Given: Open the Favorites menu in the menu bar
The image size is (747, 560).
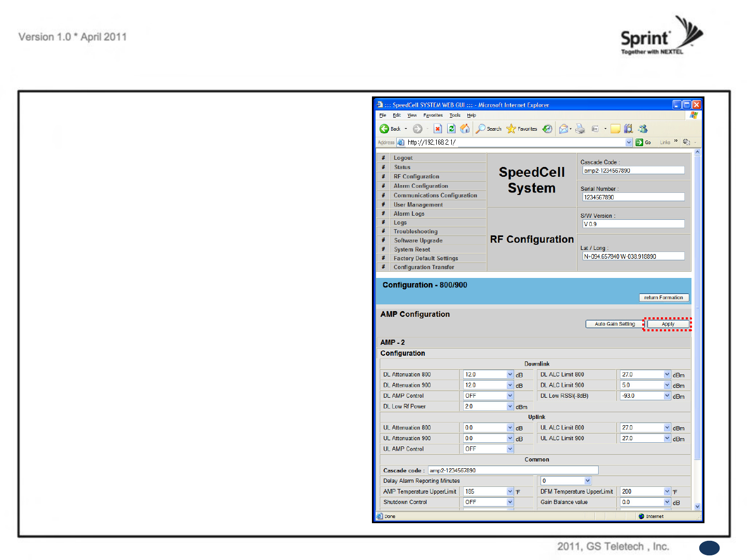Looking at the screenshot, I should 433,115.
